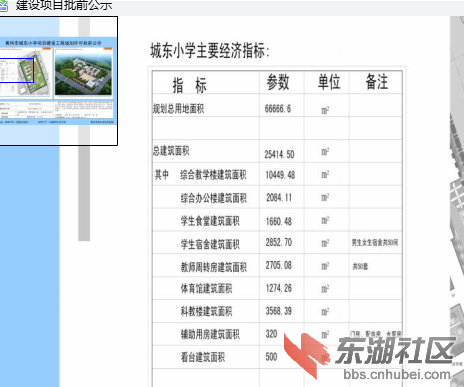Image resolution: width=464 pixels, height=387 pixels.
Task: Select the value 25414.50
Action: [x=279, y=154]
